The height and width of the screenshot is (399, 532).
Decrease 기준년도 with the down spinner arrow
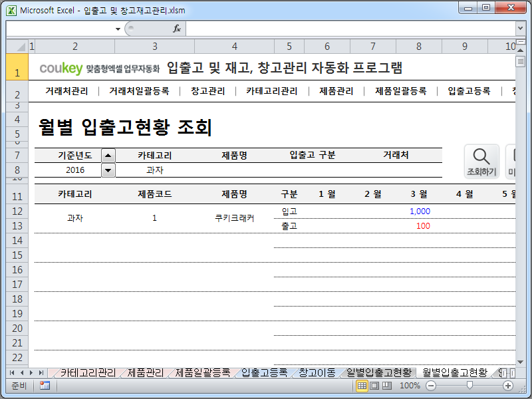coord(108,170)
